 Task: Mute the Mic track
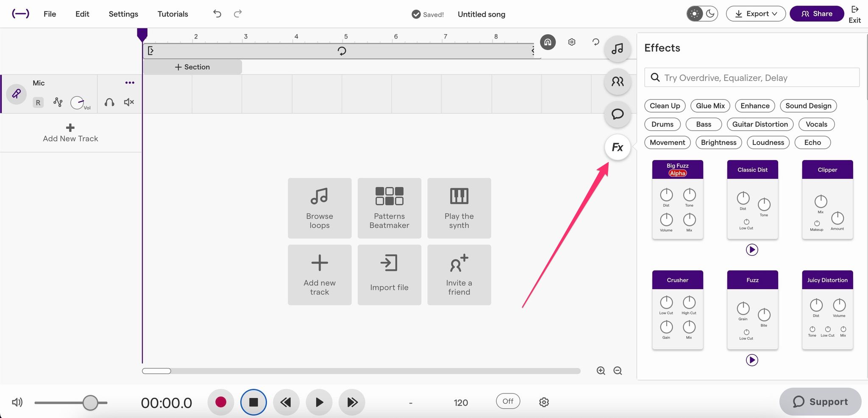(128, 102)
